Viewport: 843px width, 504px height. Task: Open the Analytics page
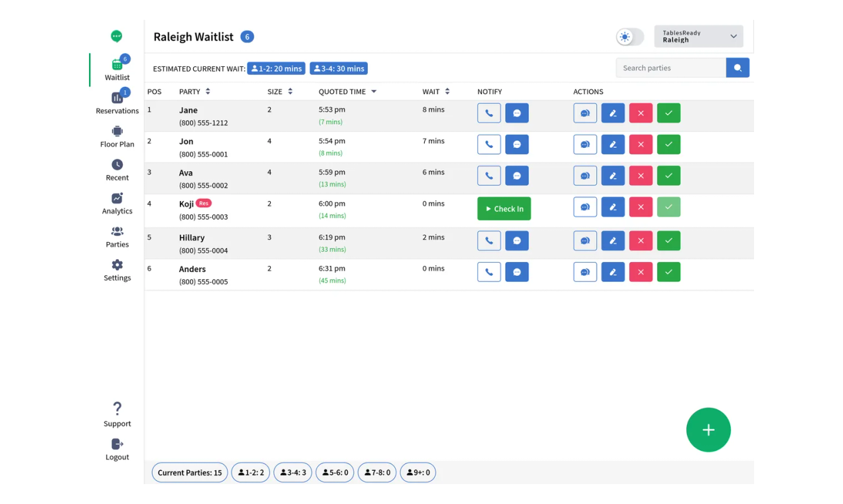[117, 204]
